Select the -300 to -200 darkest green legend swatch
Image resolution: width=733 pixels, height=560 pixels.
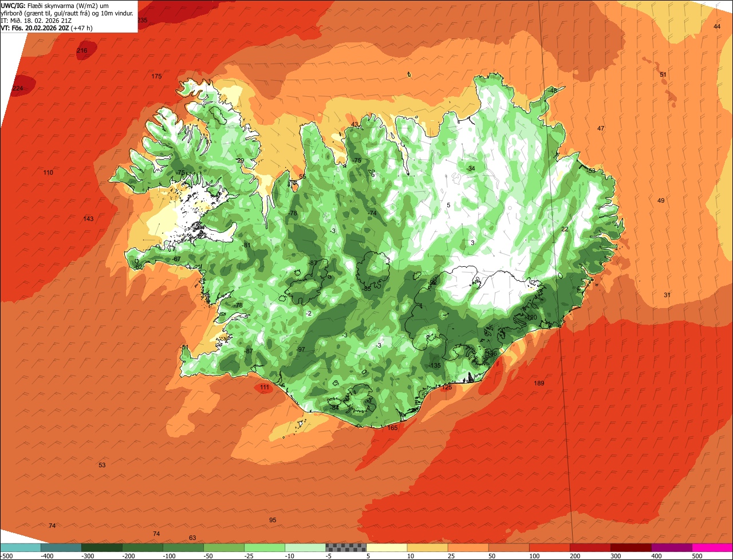(102, 547)
